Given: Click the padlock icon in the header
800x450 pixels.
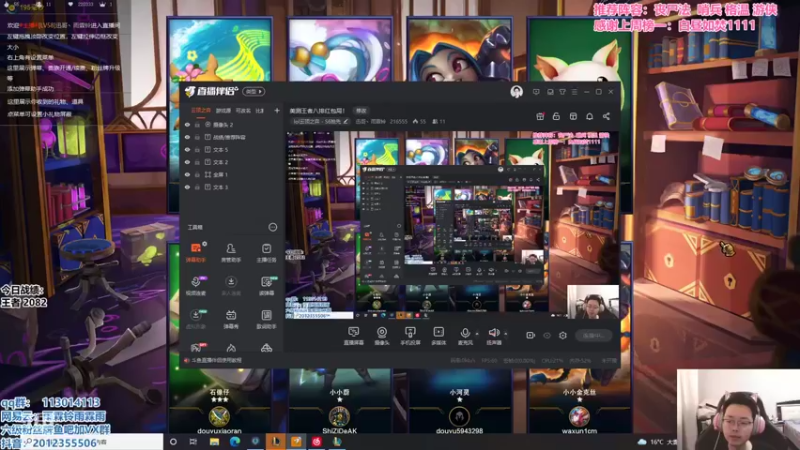Looking at the screenshot, I should 556,116.
